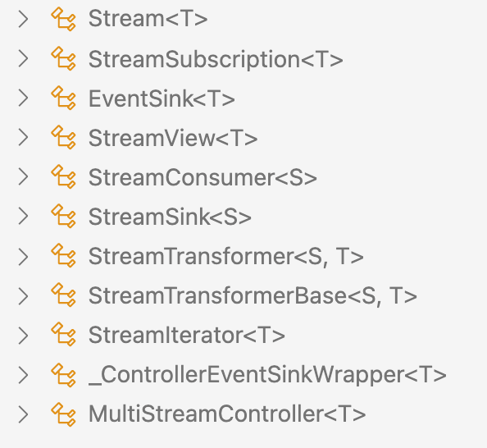Expand the MultiStreamController<T> chevron
This screenshot has height=448, width=487.
pos(23,414)
